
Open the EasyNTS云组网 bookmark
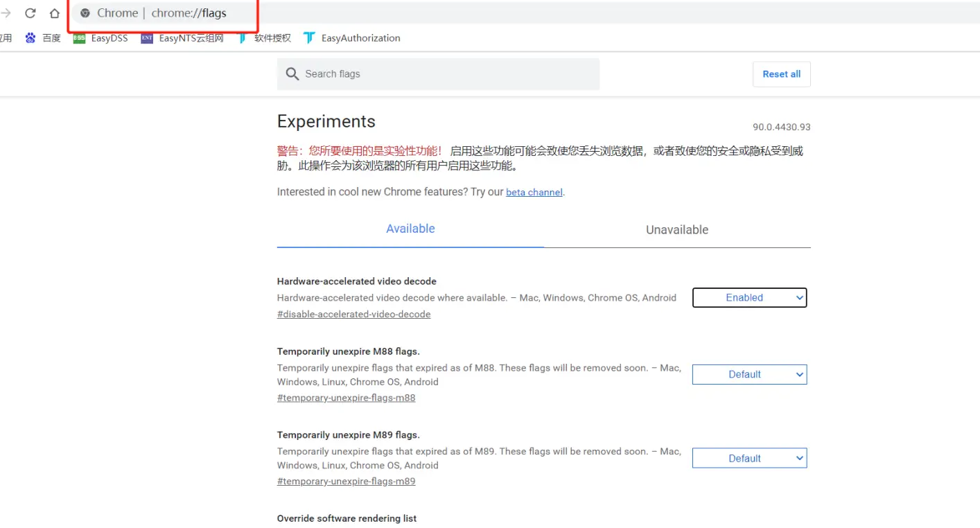(x=183, y=38)
